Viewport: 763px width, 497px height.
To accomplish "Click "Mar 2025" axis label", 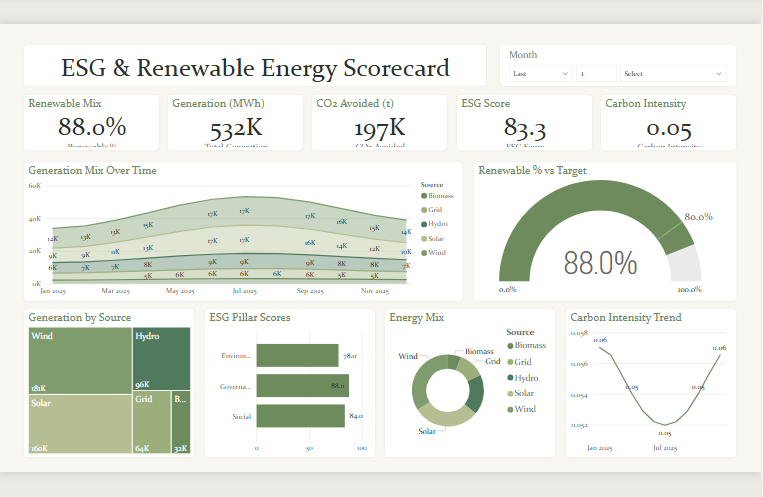I will click(x=115, y=291).
